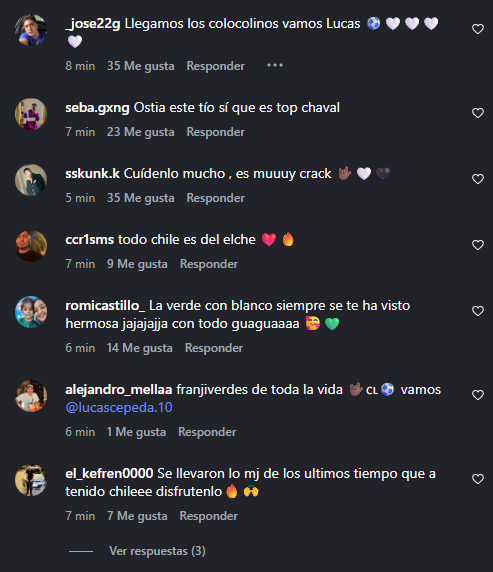Image resolution: width=493 pixels, height=572 pixels.
Task: Reply to sskunk.k's comment
Action: [x=216, y=198]
